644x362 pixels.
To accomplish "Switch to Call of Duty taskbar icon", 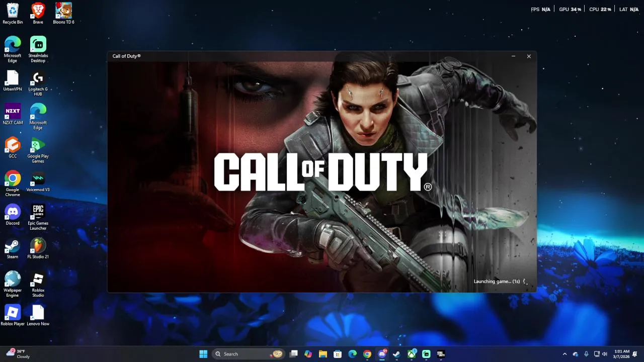I will click(441, 354).
